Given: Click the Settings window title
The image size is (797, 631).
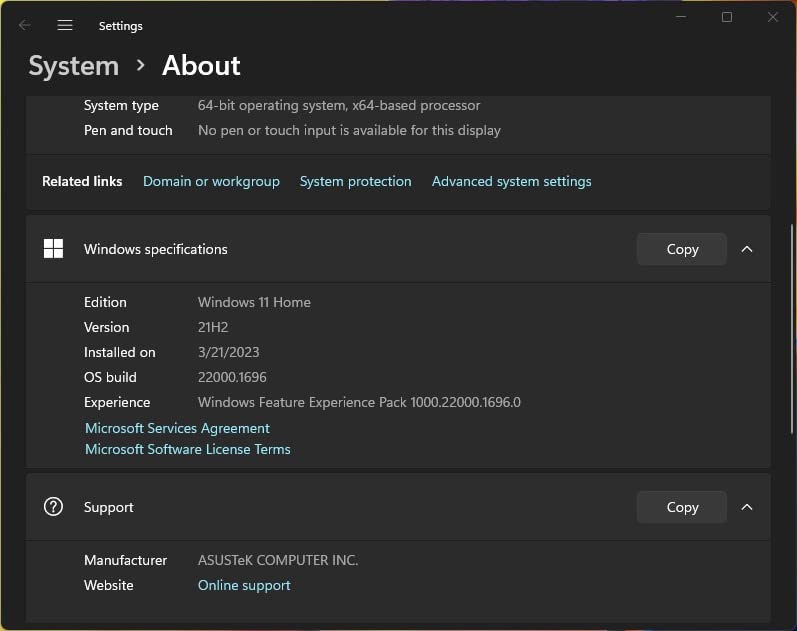Looking at the screenshot, I should 120,26.
